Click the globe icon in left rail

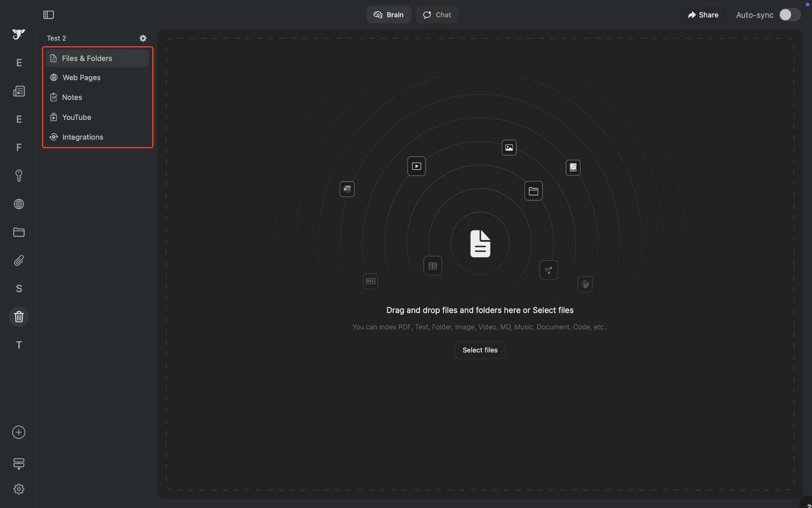[19, 204]
